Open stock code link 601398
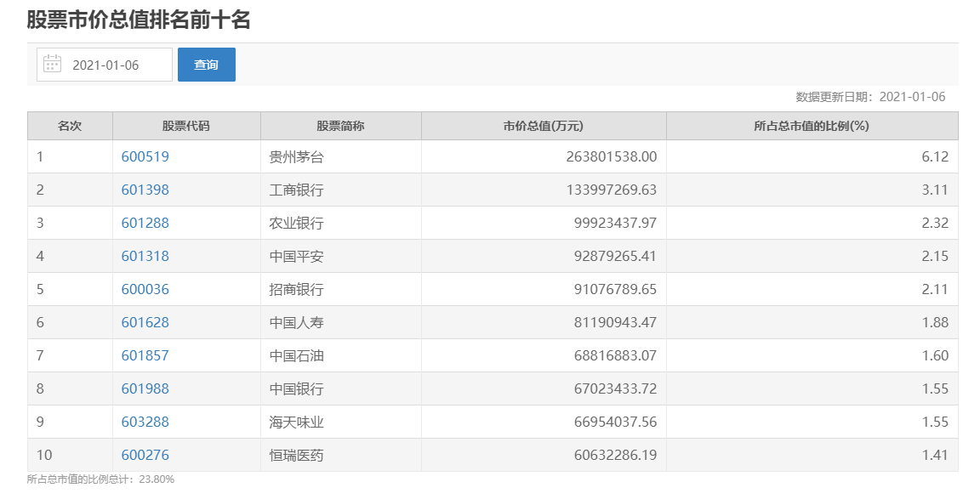 coord(145,190)
